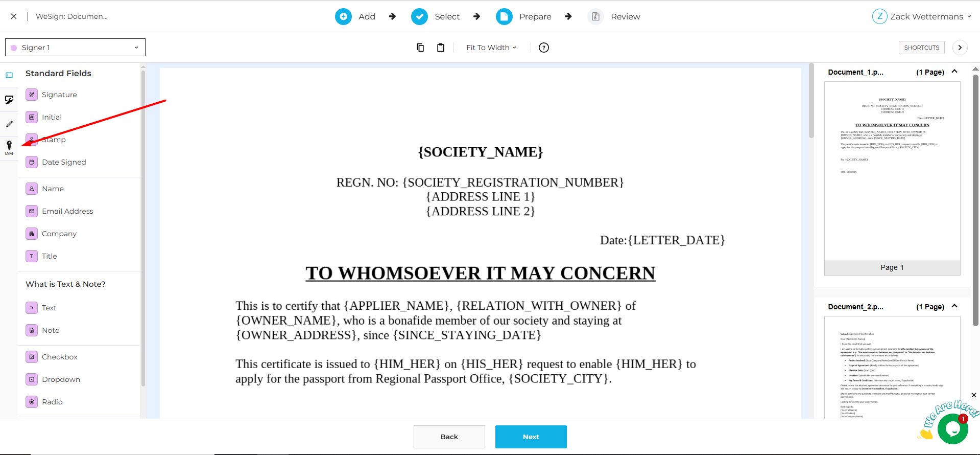Click the copy icon in toolbar
The width and height of the screenshot is (980, 455).
420,48
